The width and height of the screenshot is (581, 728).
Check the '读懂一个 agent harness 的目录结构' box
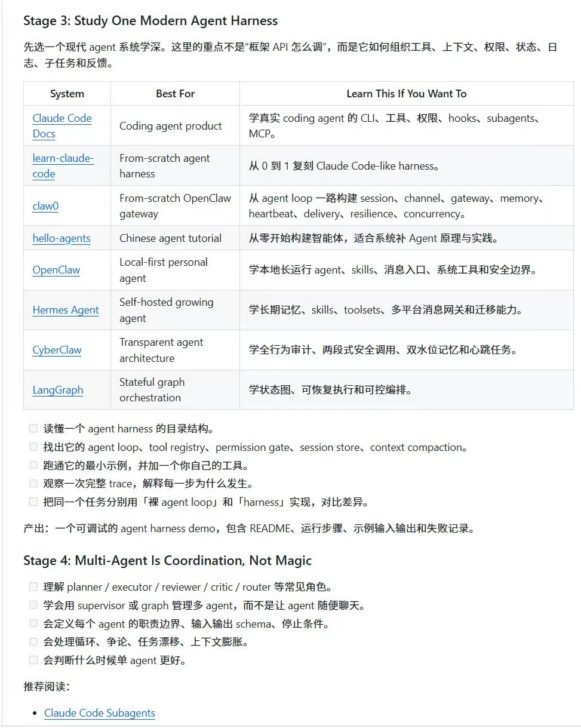33,428
